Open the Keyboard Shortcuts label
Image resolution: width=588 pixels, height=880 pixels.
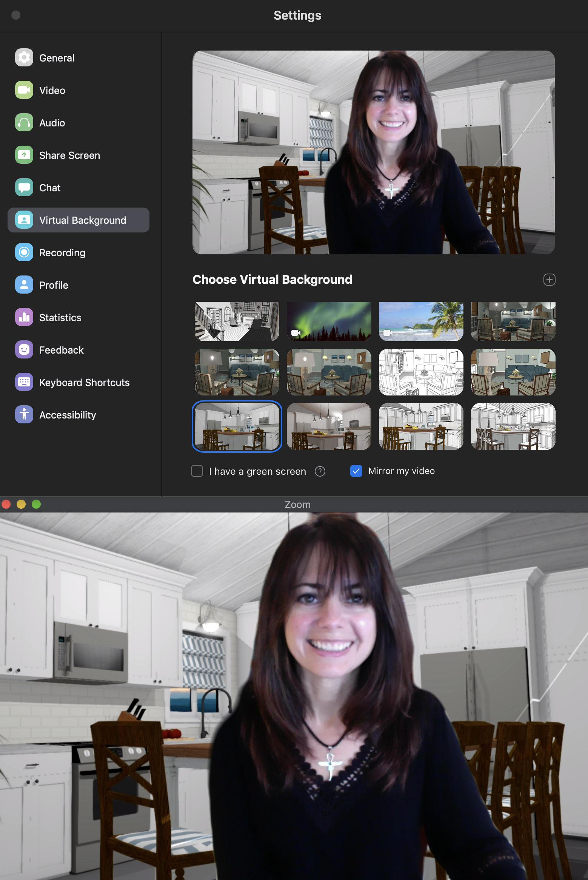click(85, 383)
